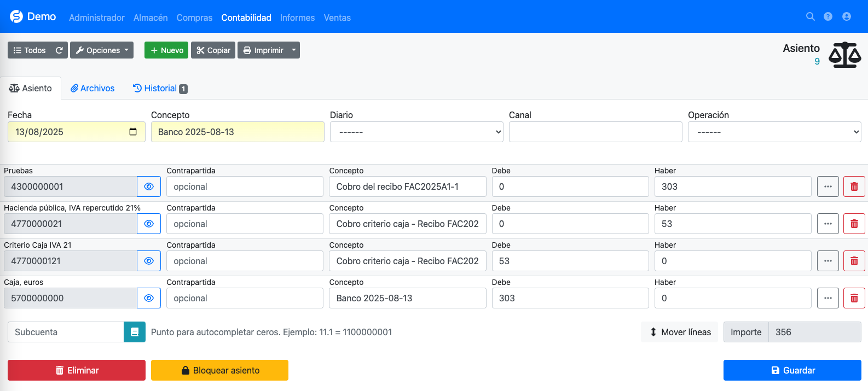View account 5700000000 with eye icon
The image size is (868, 391).
coord(149,298)
